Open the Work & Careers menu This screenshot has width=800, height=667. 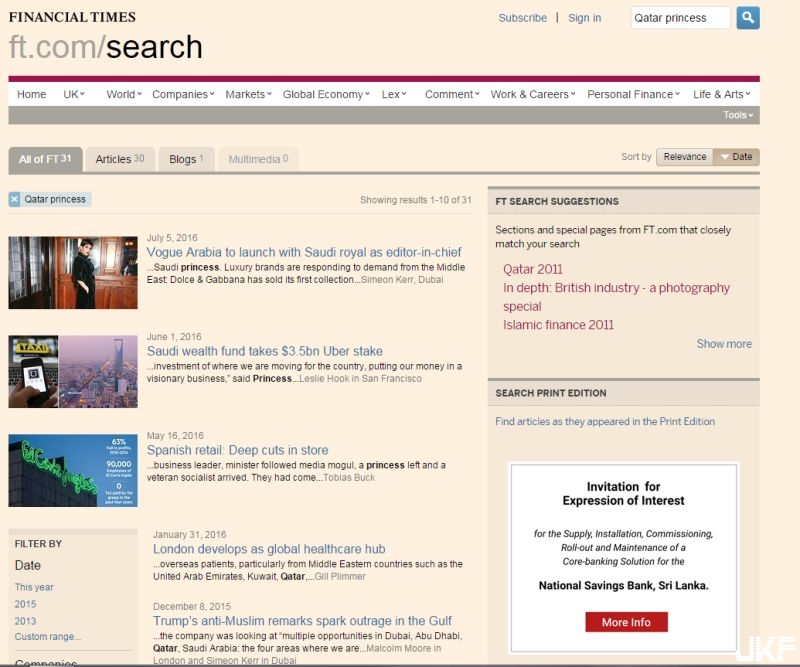point(533,94)
